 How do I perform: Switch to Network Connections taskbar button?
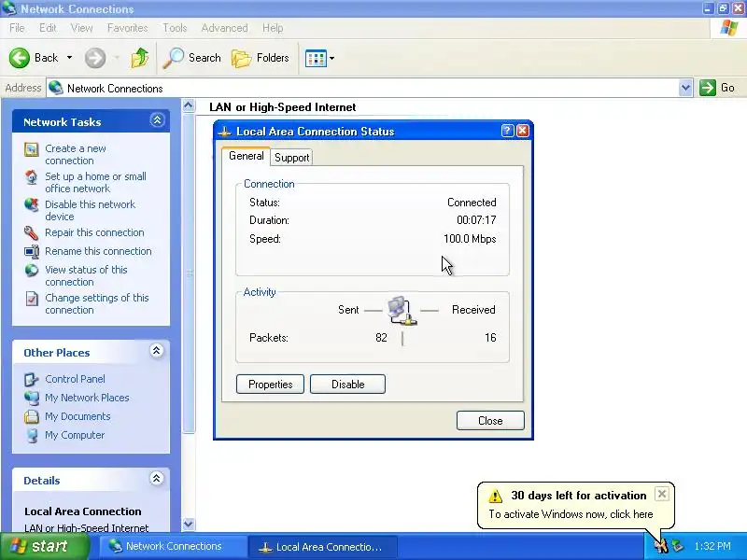click(174, 547)
